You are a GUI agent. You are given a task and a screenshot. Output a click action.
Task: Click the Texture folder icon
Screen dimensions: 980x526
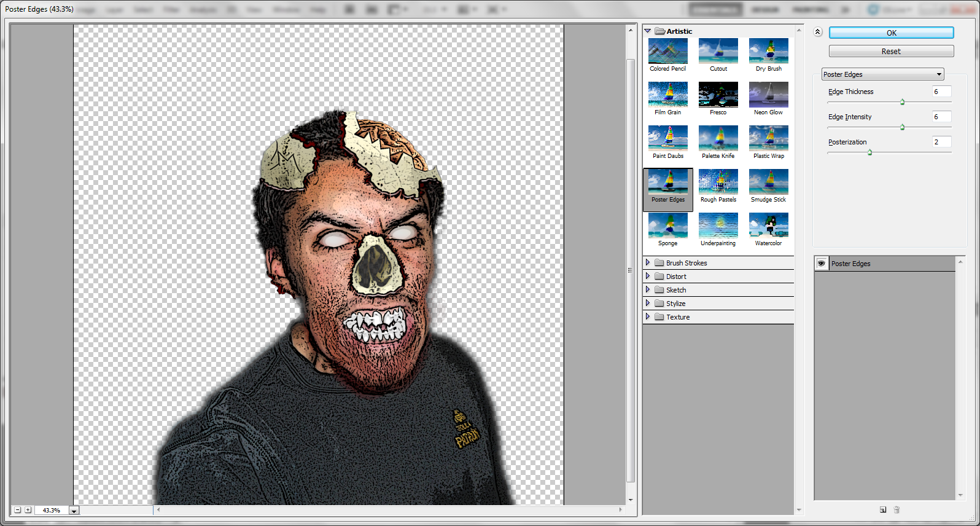[659, 316]
